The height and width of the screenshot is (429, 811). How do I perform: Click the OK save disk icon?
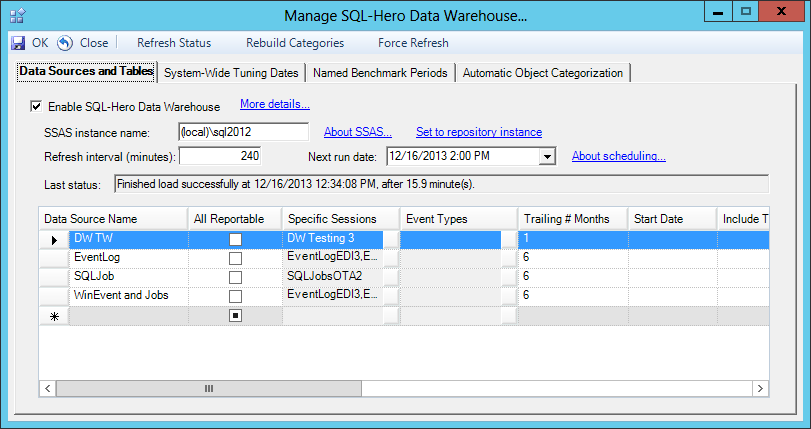pos(18,43)
